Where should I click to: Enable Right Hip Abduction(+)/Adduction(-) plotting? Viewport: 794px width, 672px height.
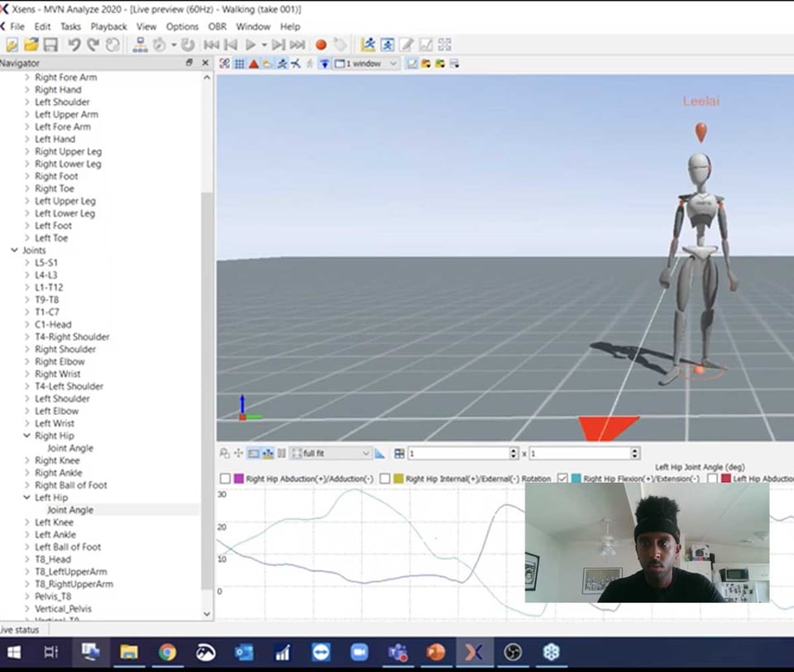point(224,477)
